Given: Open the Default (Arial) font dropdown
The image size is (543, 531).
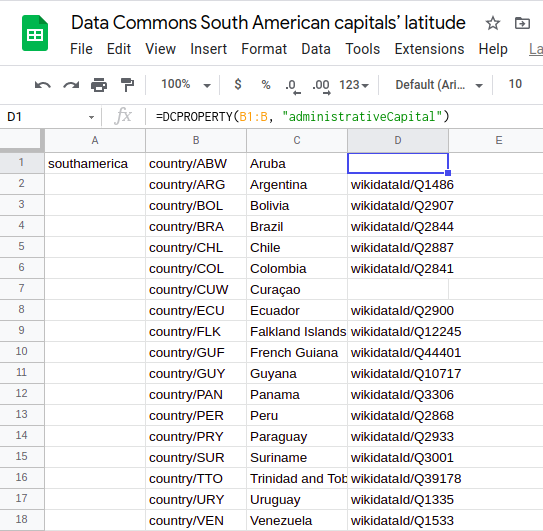Looking at the screenshot, I should [x=439, y=85].
